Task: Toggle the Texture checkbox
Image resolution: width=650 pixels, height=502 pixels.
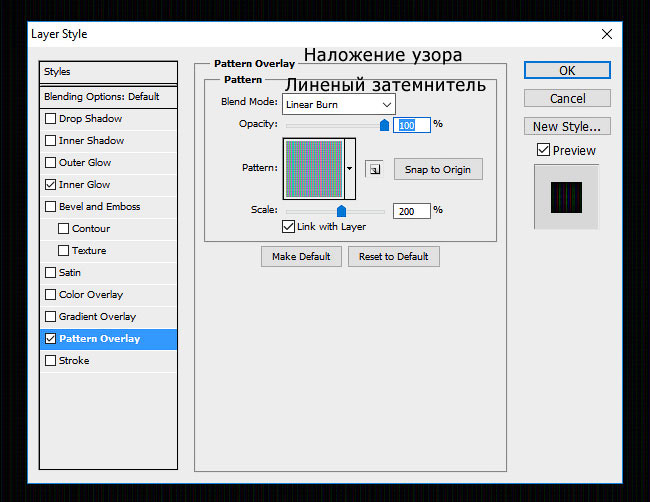Action: click(x=63, y=250)
